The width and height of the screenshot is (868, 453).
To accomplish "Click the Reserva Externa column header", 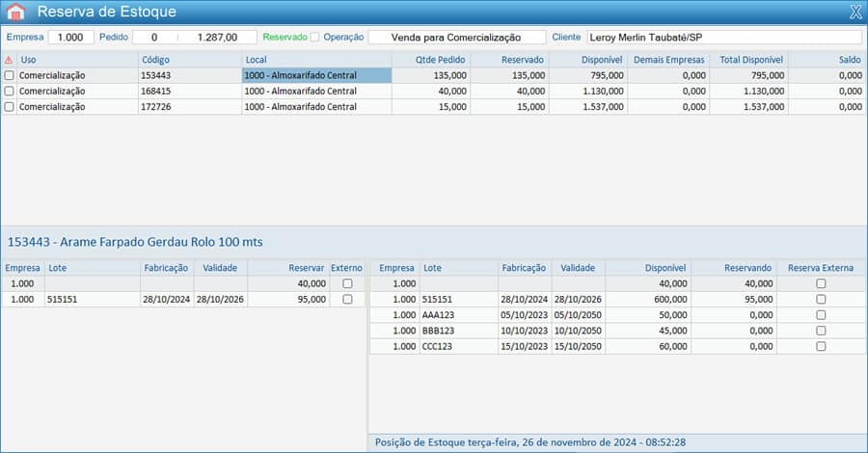I will [821, 268].
